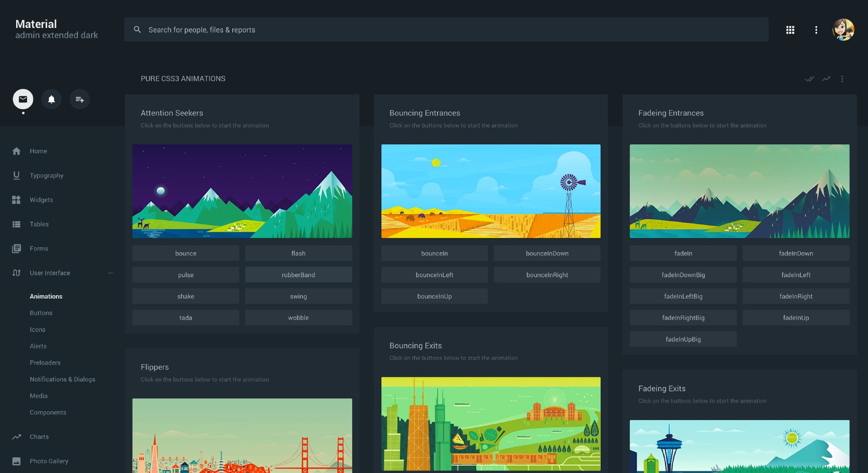The width and height of the screenshot is (868, 473).
Task: Click the fadeInLeftBig button
Action: pos(683,296)
